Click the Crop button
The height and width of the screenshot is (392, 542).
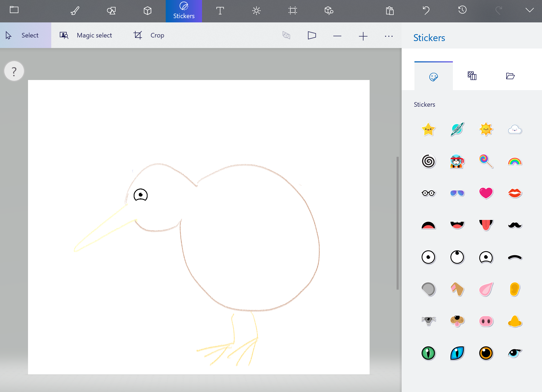(x=149, y=35)
